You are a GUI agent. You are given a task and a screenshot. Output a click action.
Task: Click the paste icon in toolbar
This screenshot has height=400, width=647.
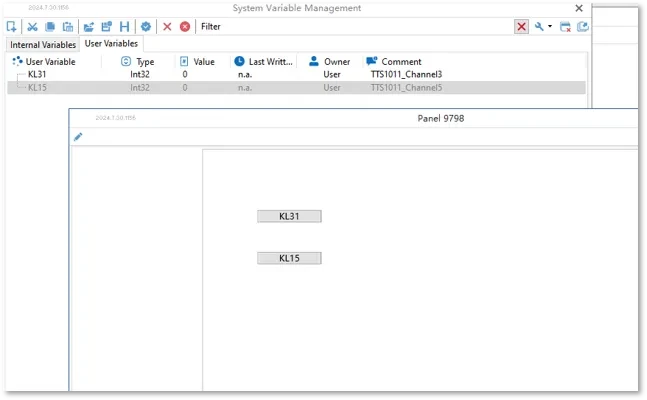pyautogui.click(x=67, y=26)
